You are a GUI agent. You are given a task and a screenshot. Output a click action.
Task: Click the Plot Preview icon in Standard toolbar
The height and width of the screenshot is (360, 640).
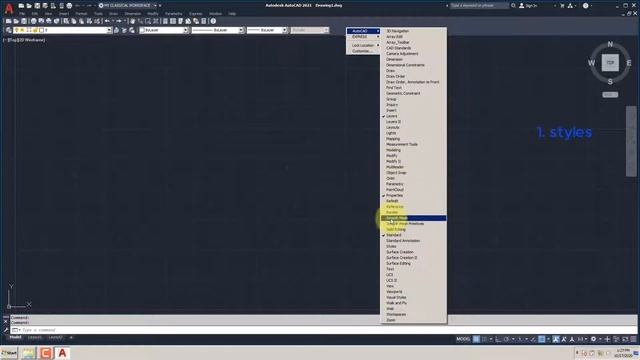pyautogui.click(x=41, y=21)
